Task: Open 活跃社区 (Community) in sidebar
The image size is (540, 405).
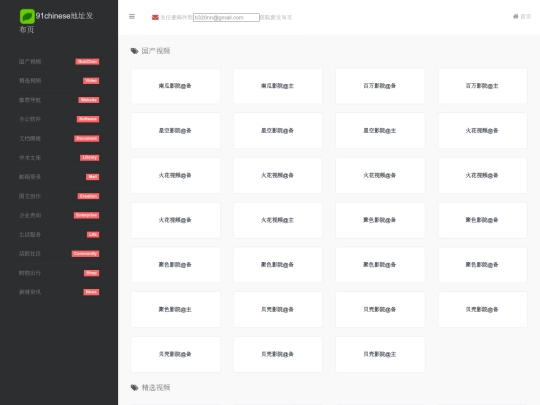Action: 59,254
